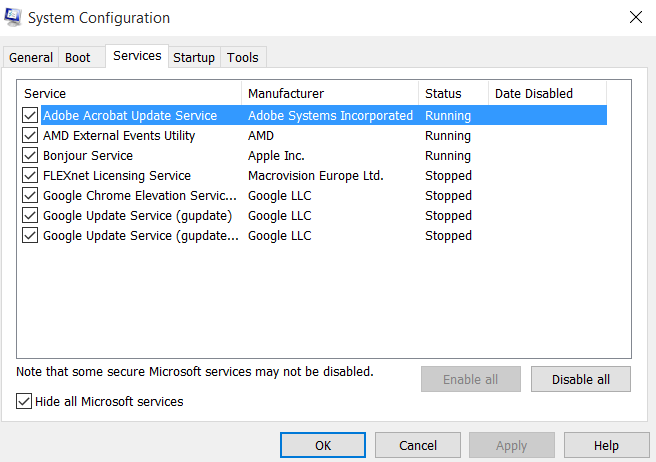Switch to the Startup tab

point(194,58)
